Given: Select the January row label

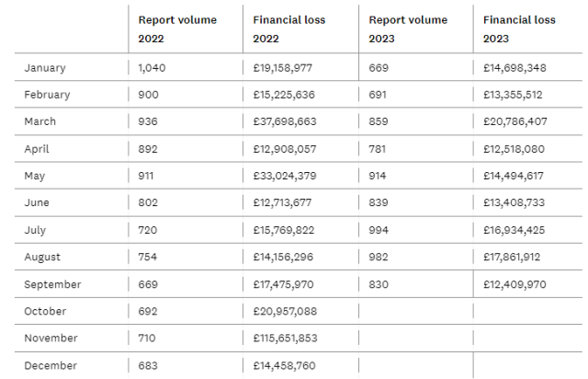Looking at the screenshot, I should click(x=45, y=68).
